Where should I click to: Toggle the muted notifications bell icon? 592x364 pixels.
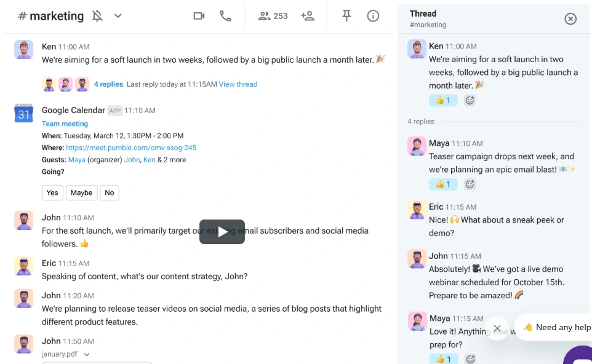[97, 16]
